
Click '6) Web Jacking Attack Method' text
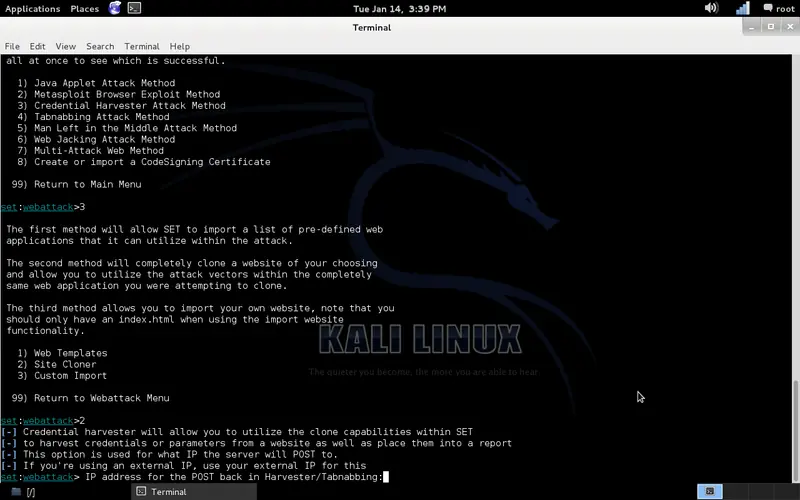tap(96, 139)
